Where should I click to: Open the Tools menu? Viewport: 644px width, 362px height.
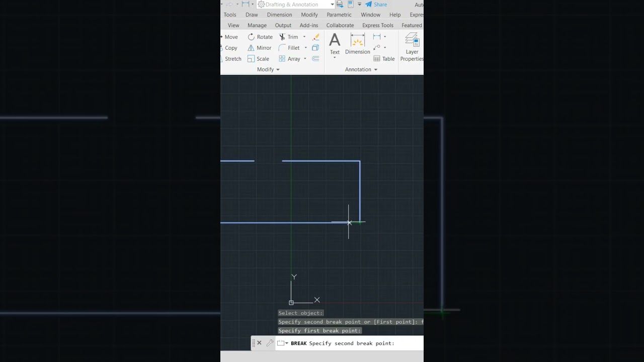point(230,15)
